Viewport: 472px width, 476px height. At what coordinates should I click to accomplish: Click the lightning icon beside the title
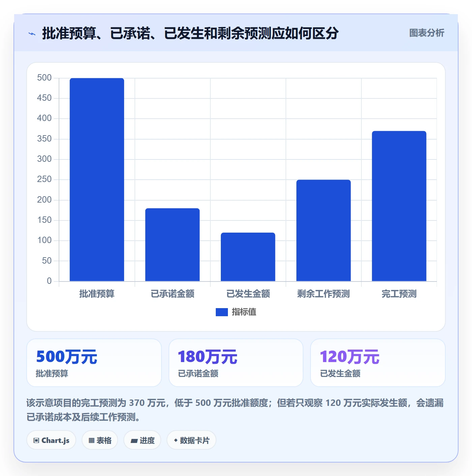tap(32, 34)
